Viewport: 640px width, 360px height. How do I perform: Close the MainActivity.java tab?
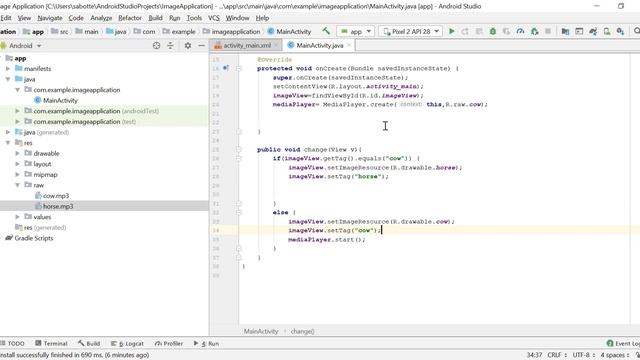[x=349, y=45]
